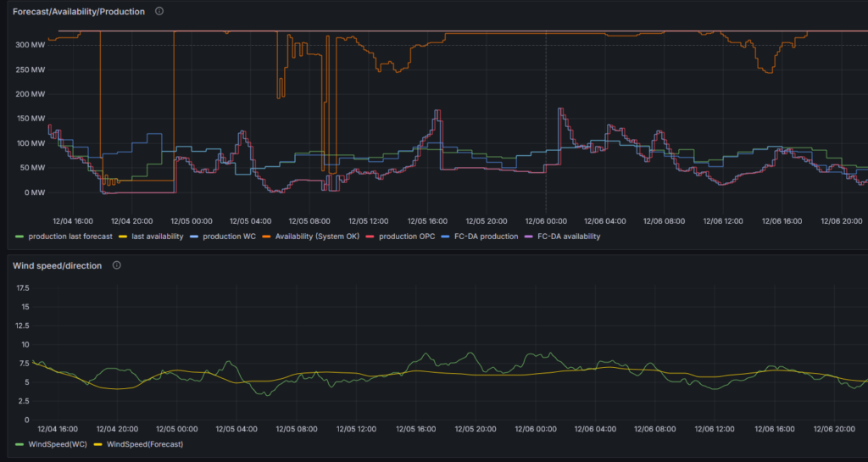Toggle 'Availability (System OK)' legend series
This screenshot has width=868, height=462.
(x=317, y=237)
